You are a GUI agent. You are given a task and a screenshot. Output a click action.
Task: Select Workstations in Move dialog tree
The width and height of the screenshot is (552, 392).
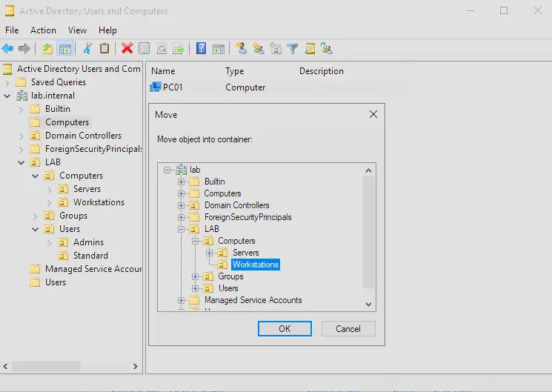(256, 265)
